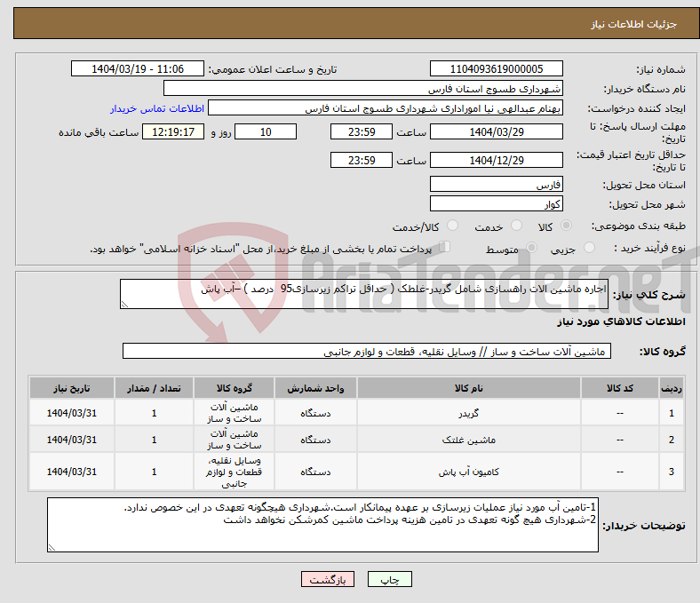
Task: Click the remaining time 12:19:17 field
Action: pos(173,131)
